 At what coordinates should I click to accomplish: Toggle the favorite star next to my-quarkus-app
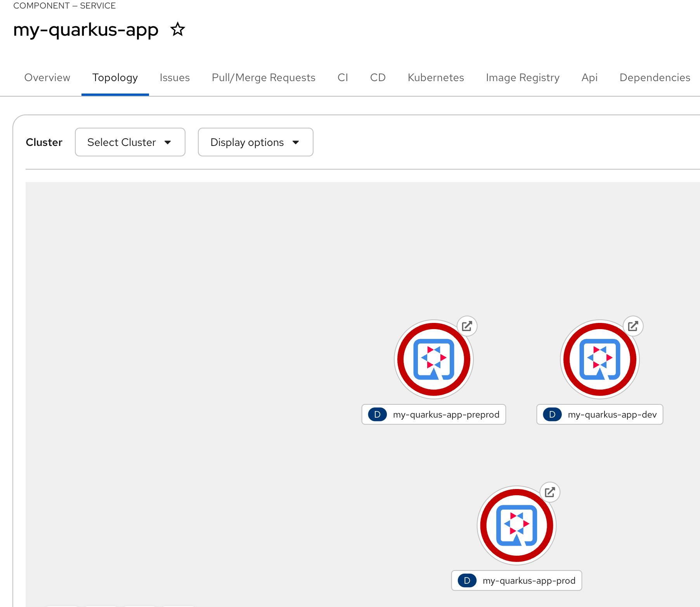tap(177, 29)
